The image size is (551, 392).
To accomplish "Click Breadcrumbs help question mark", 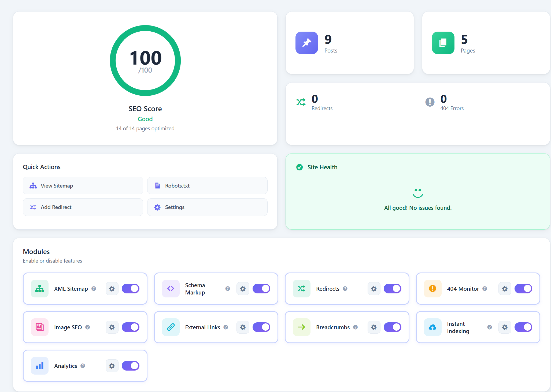I will pos(355,327).
